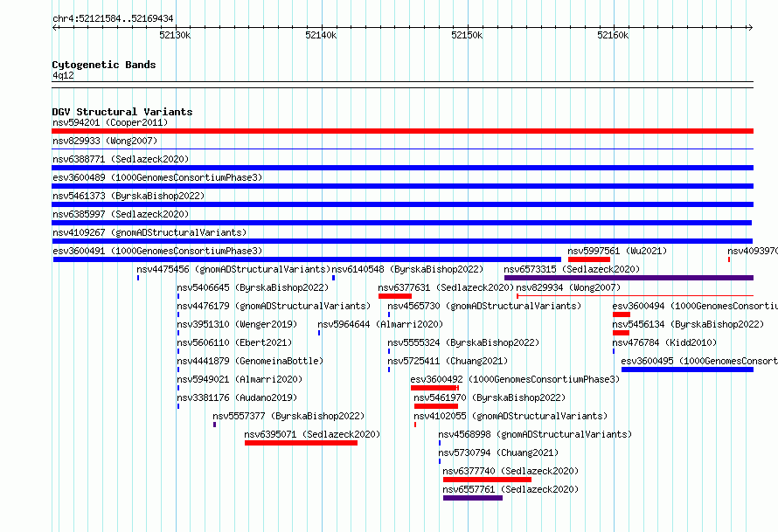Click the red bar under nsv6395071

coord(302,443)
